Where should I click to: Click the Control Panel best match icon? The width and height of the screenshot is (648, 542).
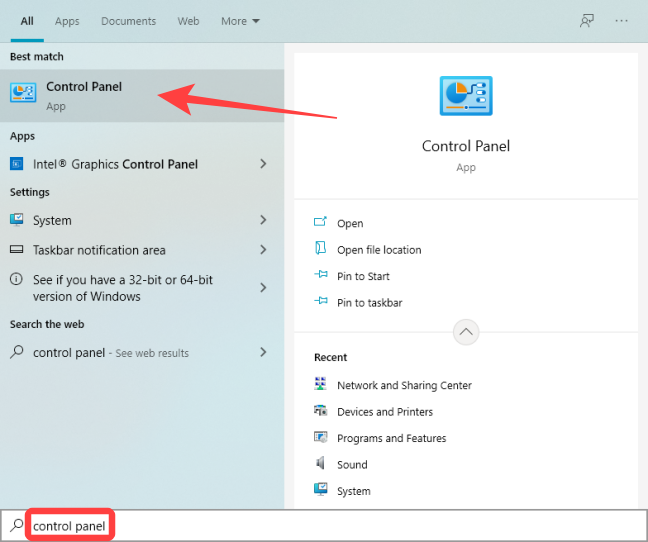tap(23, 94)
